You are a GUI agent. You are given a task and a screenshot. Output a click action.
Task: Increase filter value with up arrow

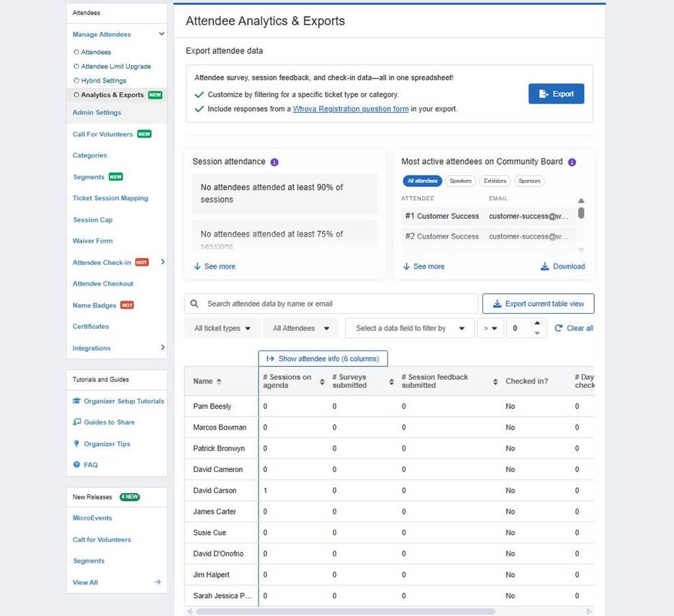coord(537,323)
